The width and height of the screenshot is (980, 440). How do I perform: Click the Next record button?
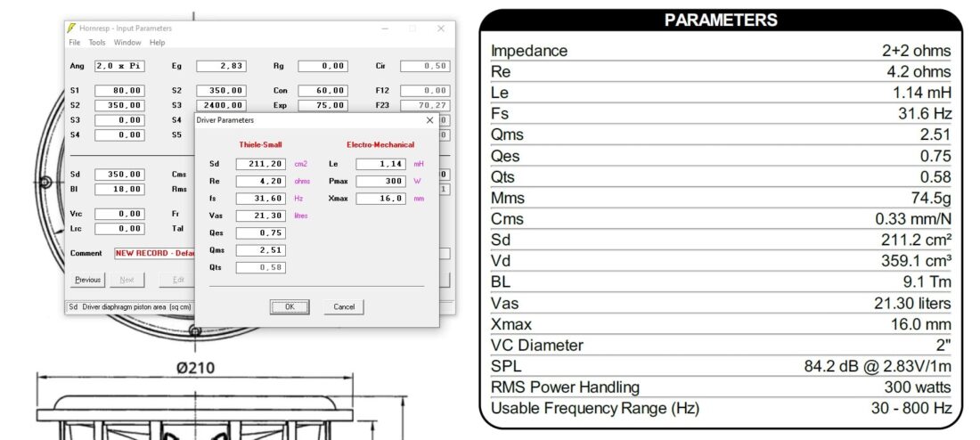(x=127, y=280)
